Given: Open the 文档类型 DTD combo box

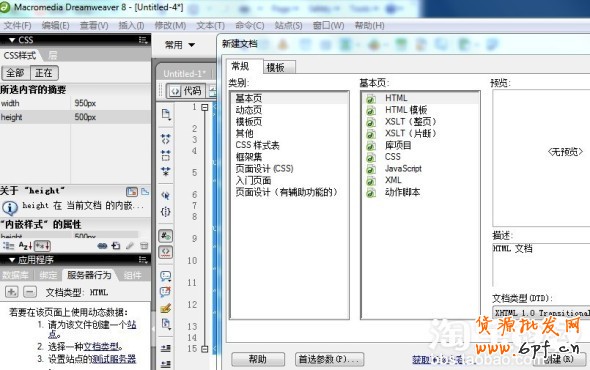Looking at the screenshot, I should coord(541,312).
